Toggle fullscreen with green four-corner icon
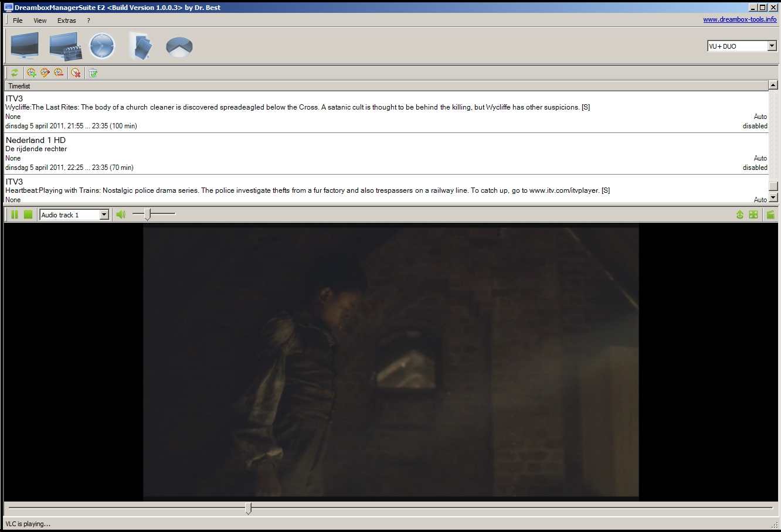The image size is (781, 532). point(753,214)
